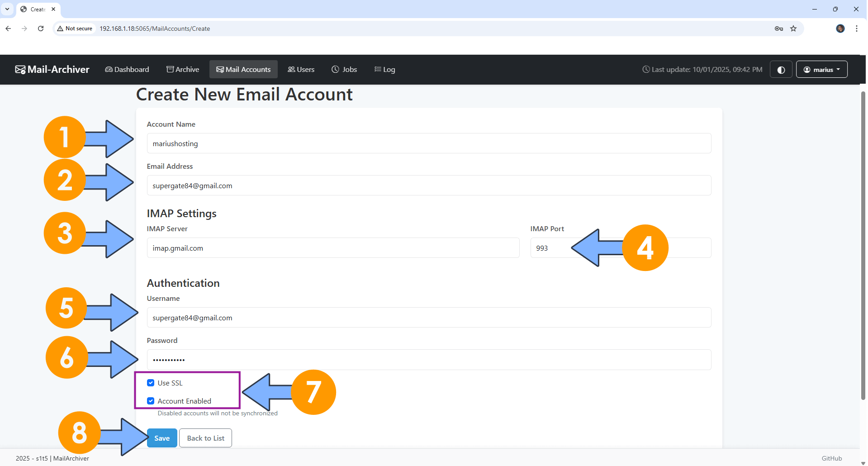Image resolution: width=868 pixels, height=466 pixels.
Task: Open the GitHub footer link
Action: tap(831, 458)
